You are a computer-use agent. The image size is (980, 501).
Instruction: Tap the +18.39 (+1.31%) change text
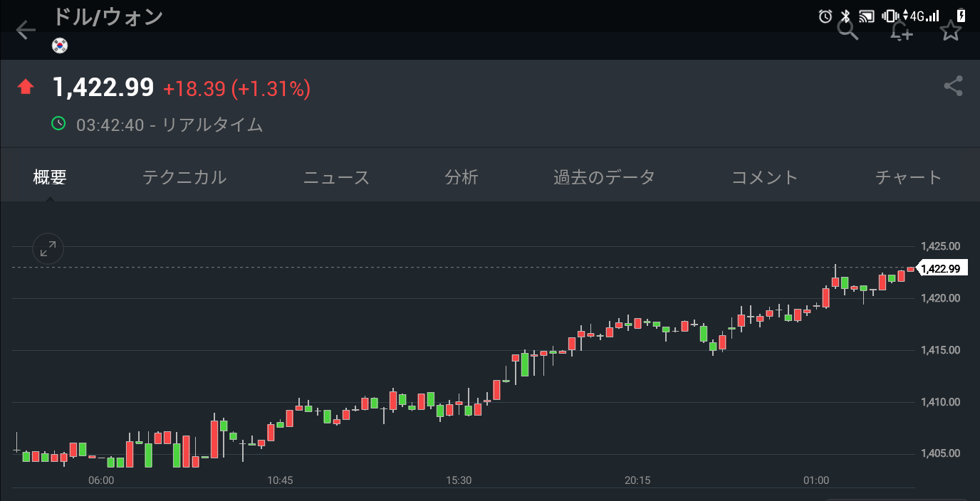tap(236, 89)
